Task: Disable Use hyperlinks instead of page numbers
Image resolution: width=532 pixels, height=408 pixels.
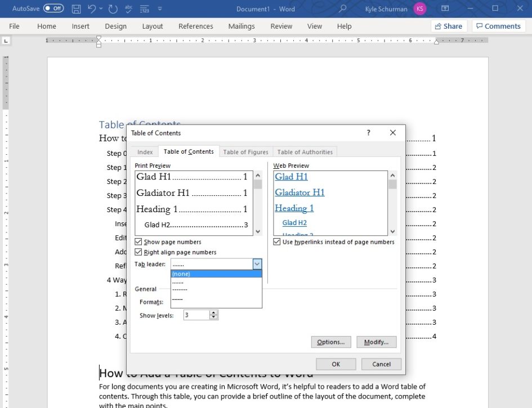Action: tap(276, 241)
